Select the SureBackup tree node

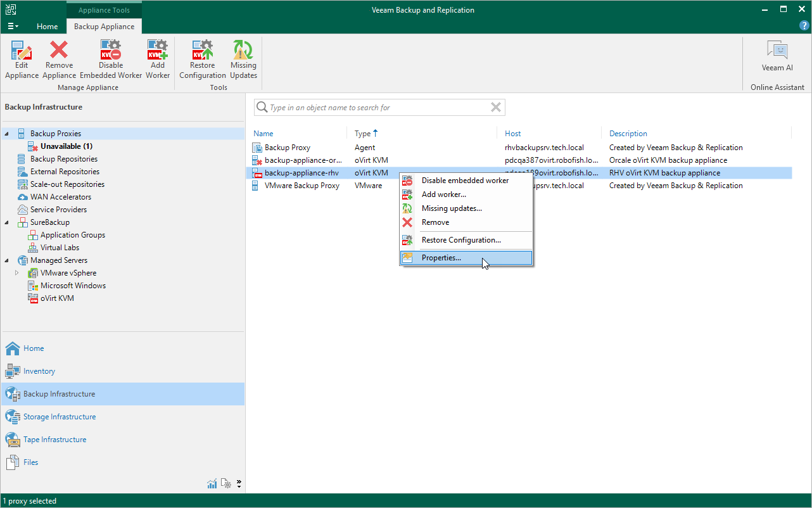tap(50, 222)
